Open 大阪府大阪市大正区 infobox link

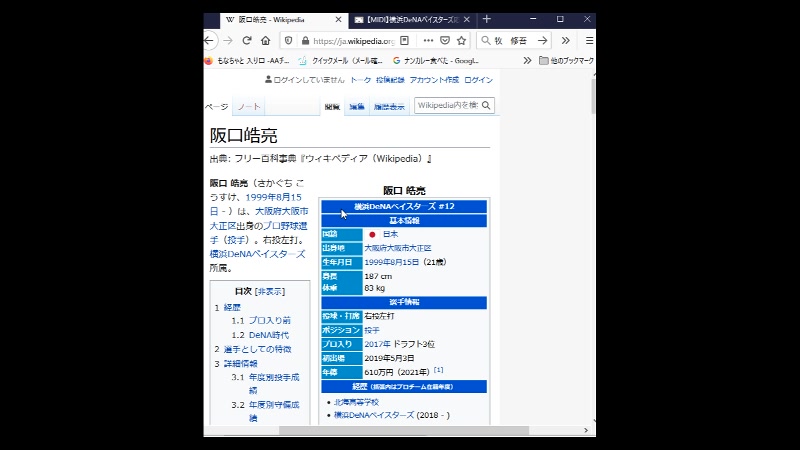(397, 248)
